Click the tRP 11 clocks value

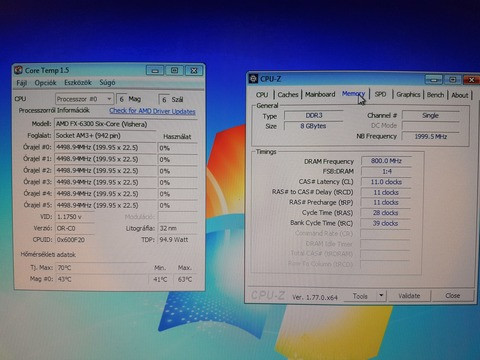click(386, 202)
